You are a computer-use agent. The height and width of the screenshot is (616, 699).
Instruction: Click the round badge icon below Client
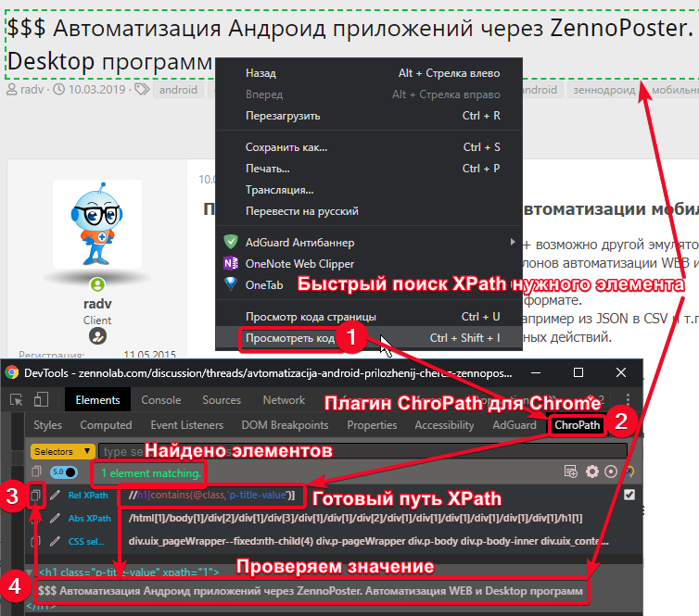(x=97, y=336)
